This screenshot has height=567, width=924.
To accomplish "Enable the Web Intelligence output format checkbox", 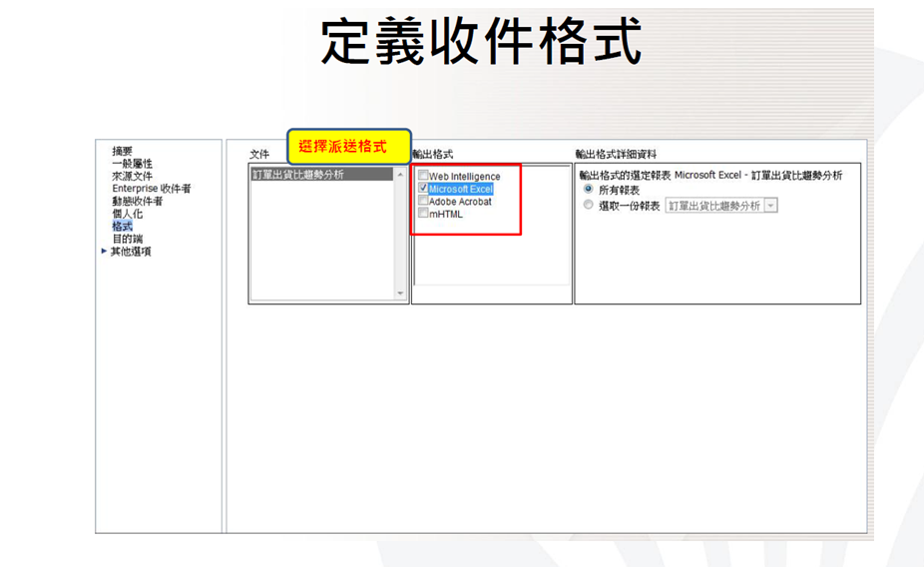I will click(x=424, y=177).
